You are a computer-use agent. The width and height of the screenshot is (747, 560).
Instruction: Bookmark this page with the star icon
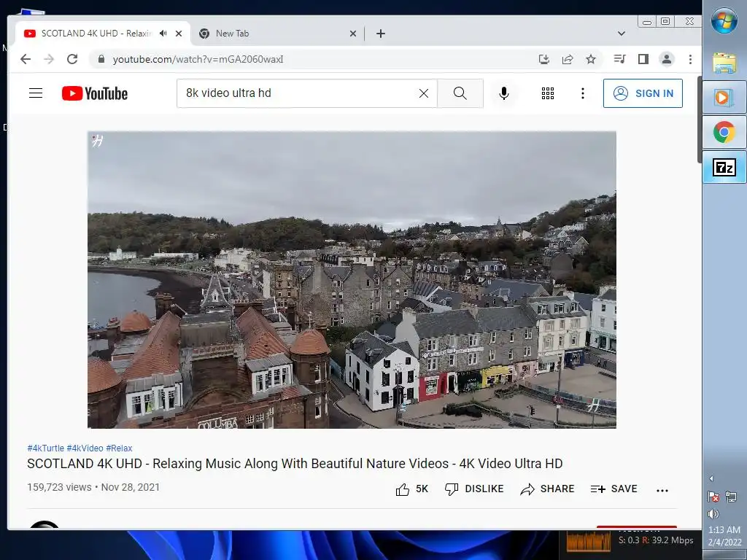click(591, 59)
